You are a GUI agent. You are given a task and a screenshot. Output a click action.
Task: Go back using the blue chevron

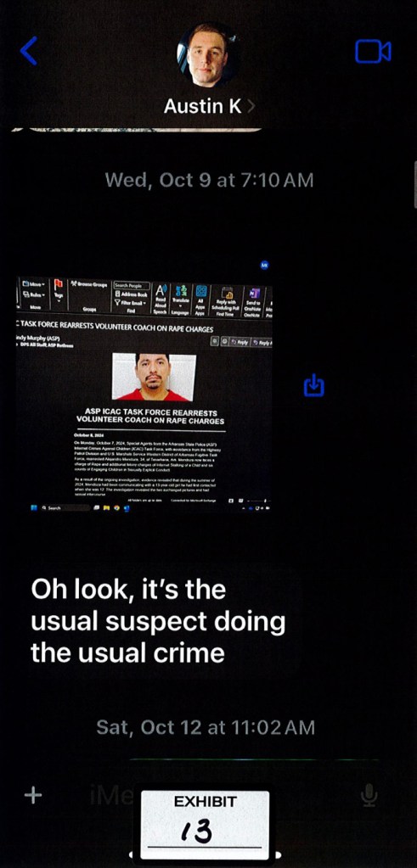pyautogui.click(x=28, y=51)
